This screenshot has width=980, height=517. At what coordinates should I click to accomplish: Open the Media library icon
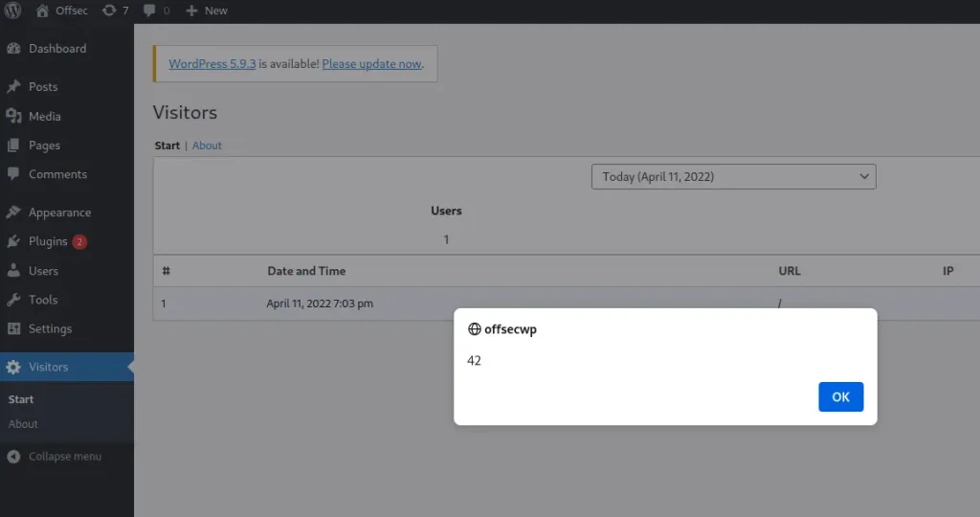tap(13, 116)
